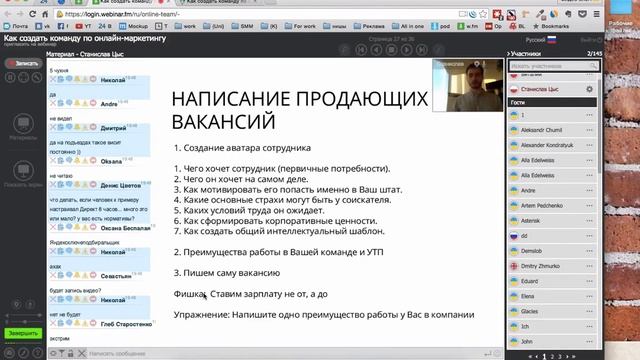Click the pencil icon at sidebar bottom
The height and width of the screenshot is (360, 640).
pos(23,353)
